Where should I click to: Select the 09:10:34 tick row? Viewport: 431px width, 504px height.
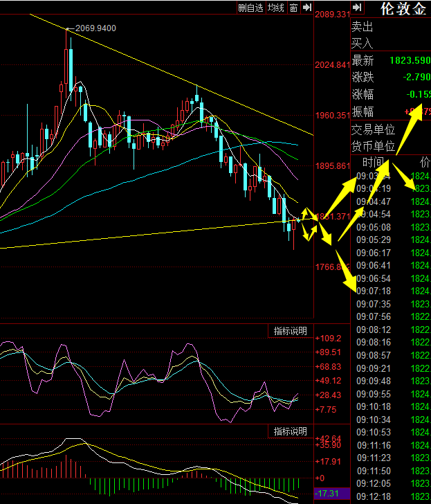[394, 420]
